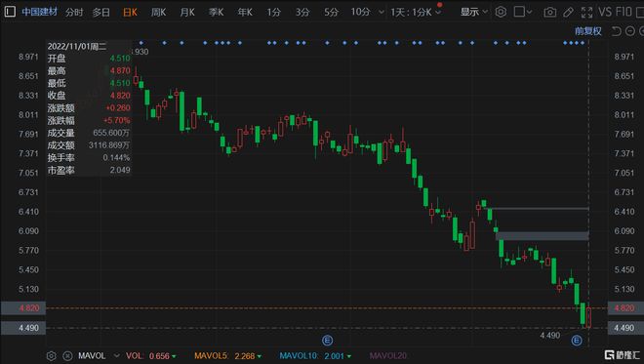Click the 涨跌幅 +5.70% row
Image resolution: width=644 pixels, height=364 pixels.
[x=89, y=120]
